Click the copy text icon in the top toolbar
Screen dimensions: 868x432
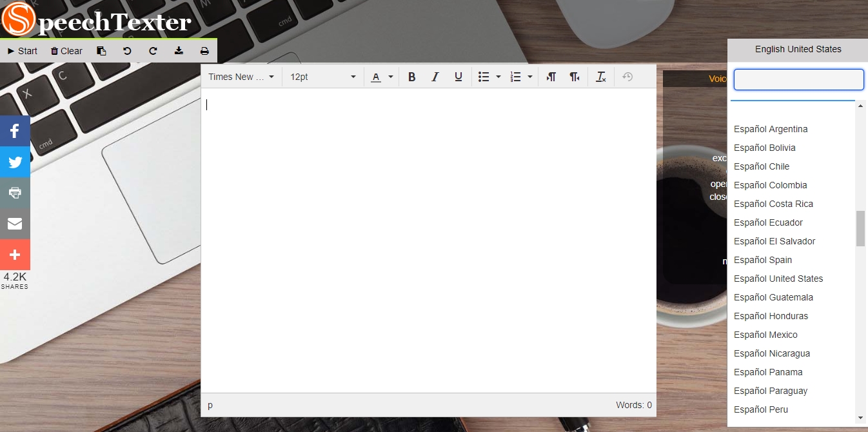coord(101,51)
